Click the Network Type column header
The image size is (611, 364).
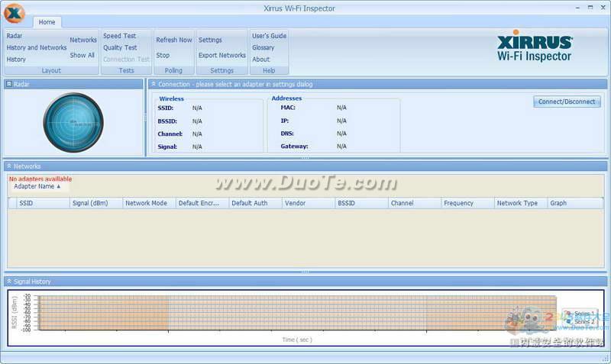click(x=521, y=203)
